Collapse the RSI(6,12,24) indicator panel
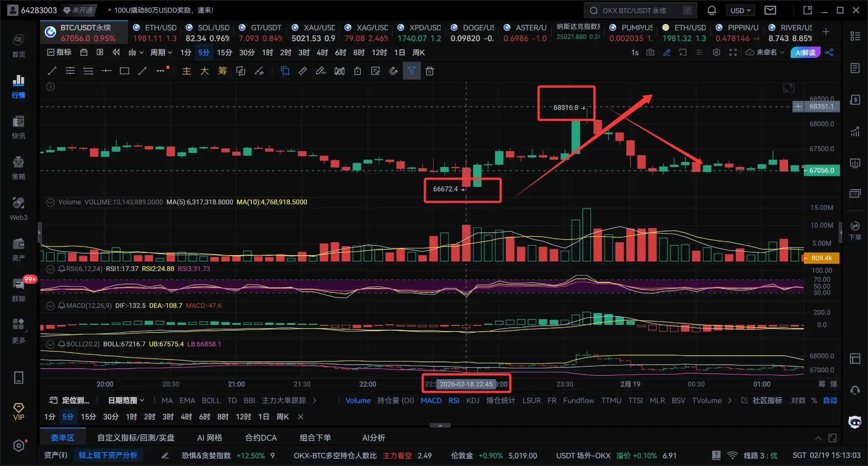Screen dimensions: 868x466 click(51, 269)
